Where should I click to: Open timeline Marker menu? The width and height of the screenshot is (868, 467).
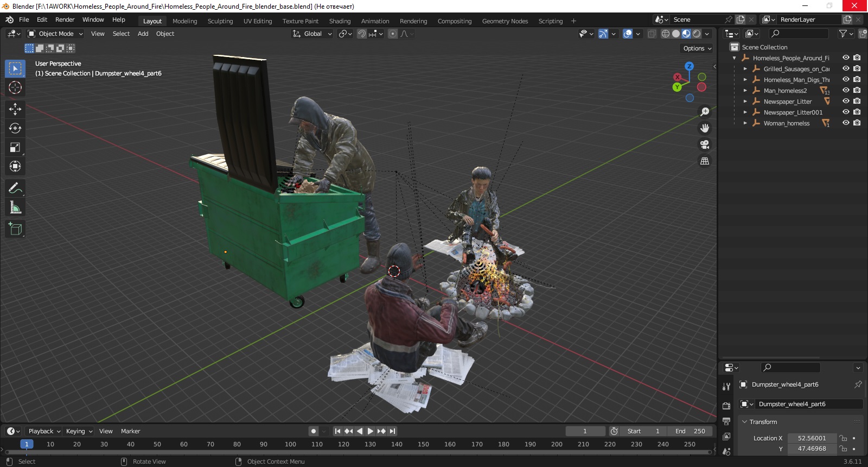[130, 431]
